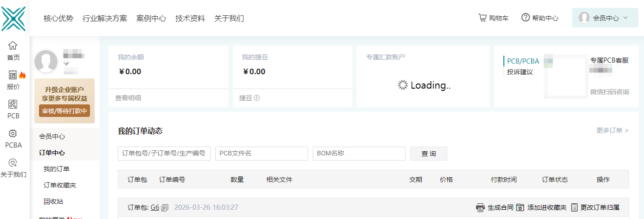Image resolution: width=644 pixels, height=219 pixels.
Task: Click the 帮助中心 question mark icon
Action: click(x=526, y=18)
